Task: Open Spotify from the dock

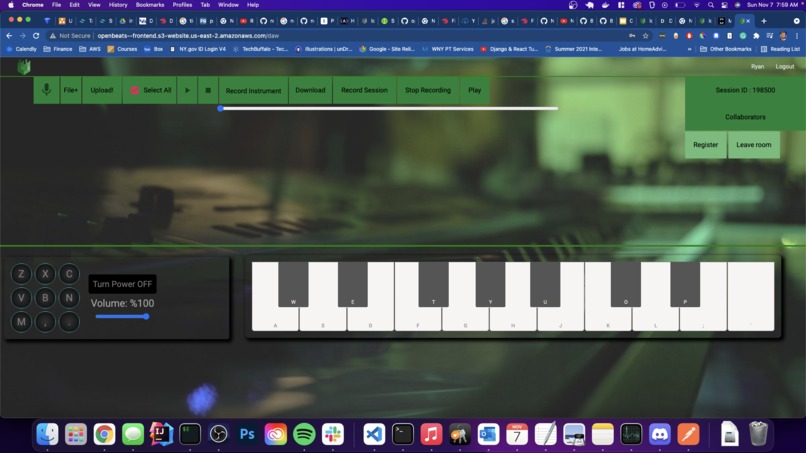Action: 304,434
